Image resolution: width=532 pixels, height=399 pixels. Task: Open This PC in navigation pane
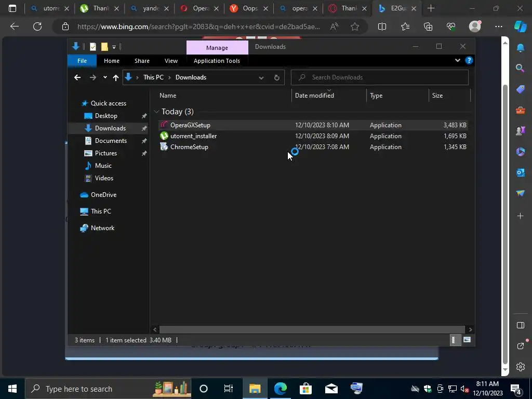click(101, 211)
